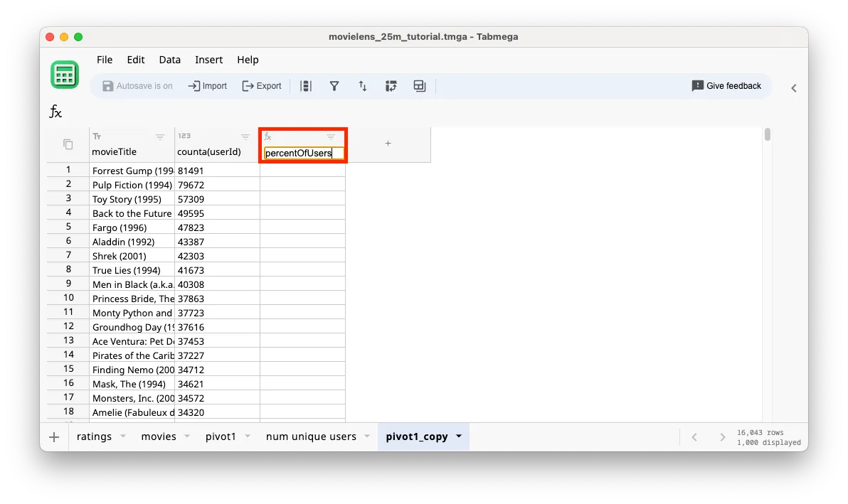Click the filter funnel icon in the toolbar
Viewport: 848px width, 504px height.
[x=334, y=85]
